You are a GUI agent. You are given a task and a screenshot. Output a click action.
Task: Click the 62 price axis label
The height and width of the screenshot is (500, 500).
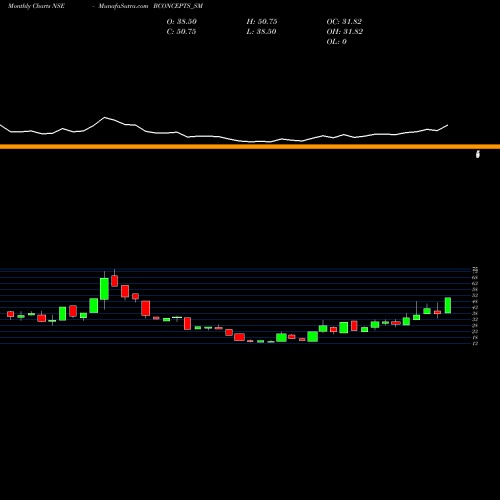(475, 283)
